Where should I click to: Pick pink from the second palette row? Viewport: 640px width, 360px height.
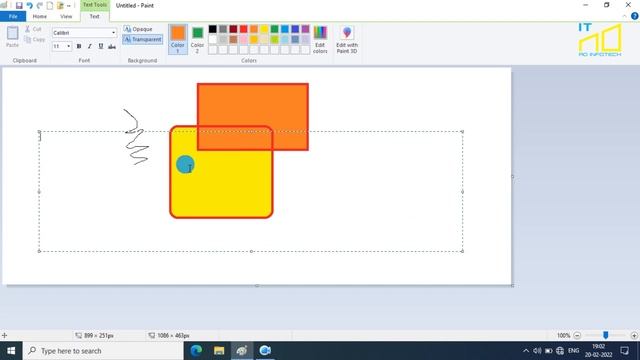coord(244,39)
